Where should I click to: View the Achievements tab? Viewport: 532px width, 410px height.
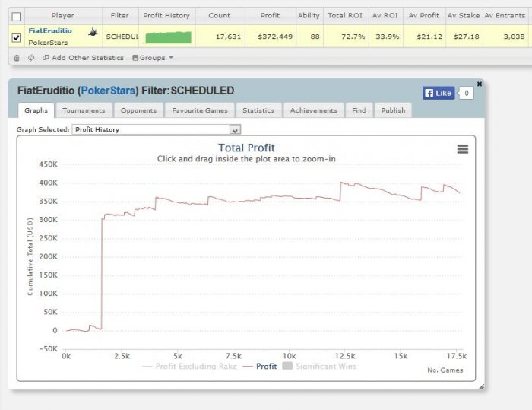click(313, 110)
